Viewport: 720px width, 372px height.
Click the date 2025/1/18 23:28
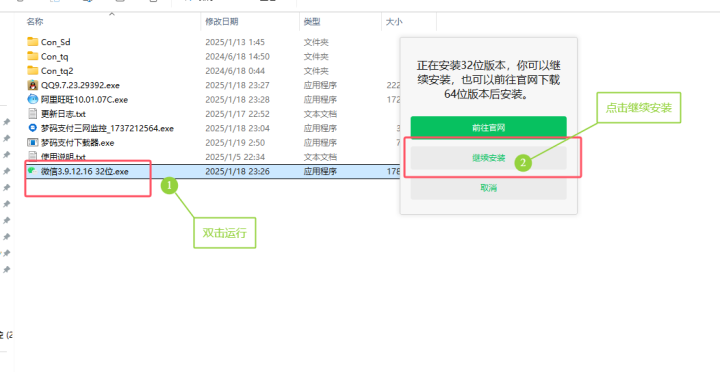coord(237,100)
